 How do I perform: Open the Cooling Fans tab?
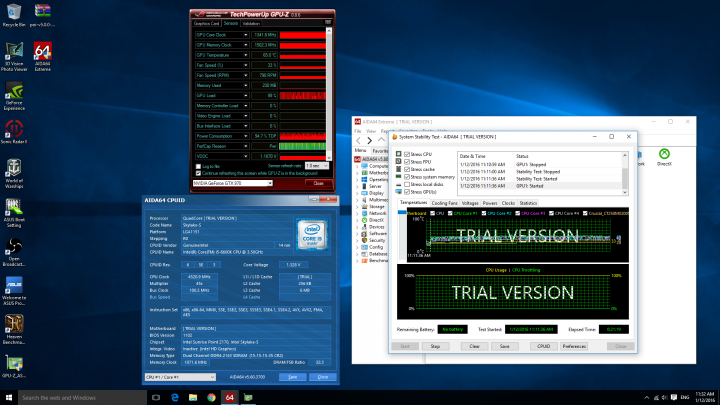click(444, 203)
